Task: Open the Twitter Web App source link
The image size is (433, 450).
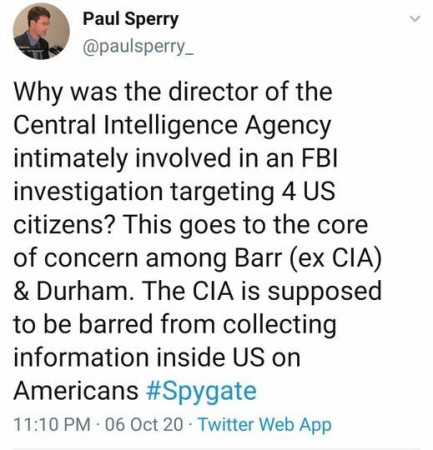Action: click(x=265, y=425)
